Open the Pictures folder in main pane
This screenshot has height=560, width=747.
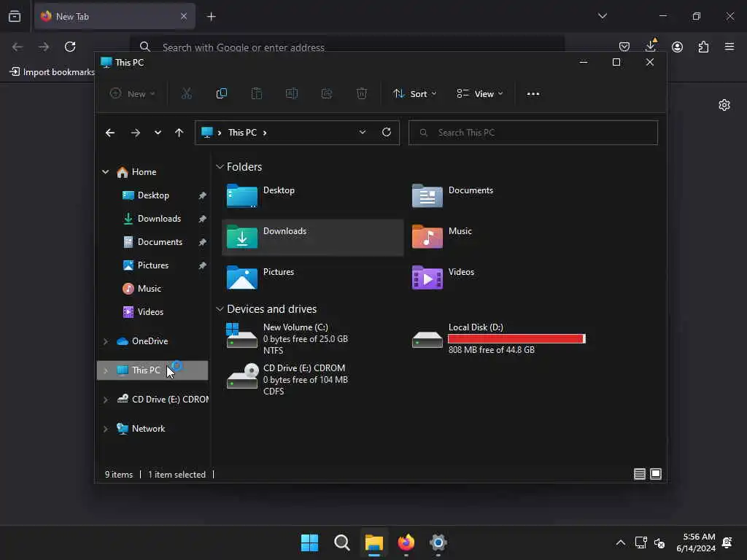[242, 277]
